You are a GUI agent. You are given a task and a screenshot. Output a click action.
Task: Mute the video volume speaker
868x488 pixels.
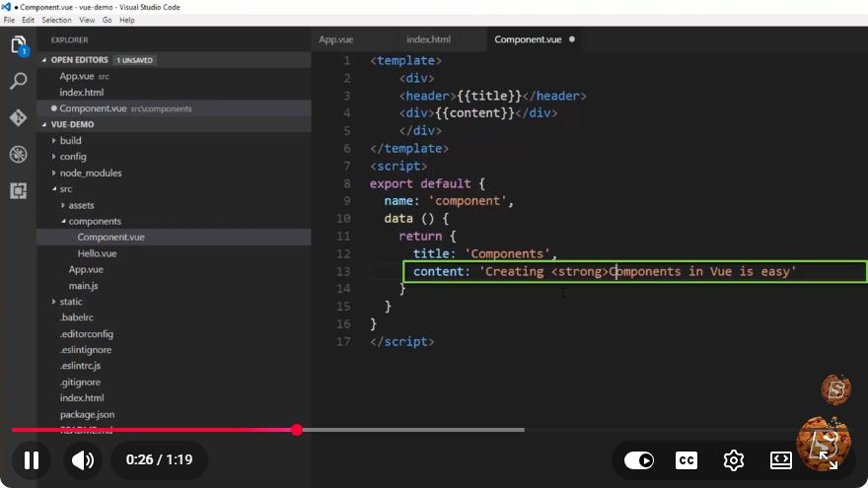tap(83, 459)
